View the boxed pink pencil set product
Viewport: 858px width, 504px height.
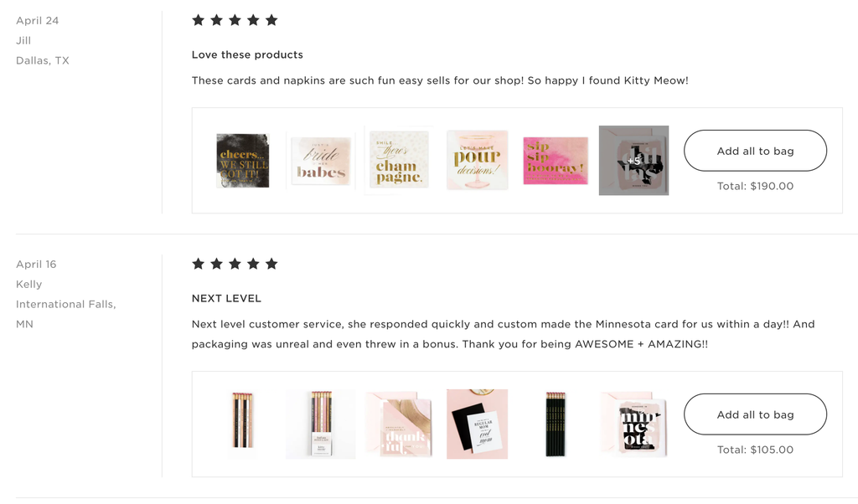click(x=321, y=424)
